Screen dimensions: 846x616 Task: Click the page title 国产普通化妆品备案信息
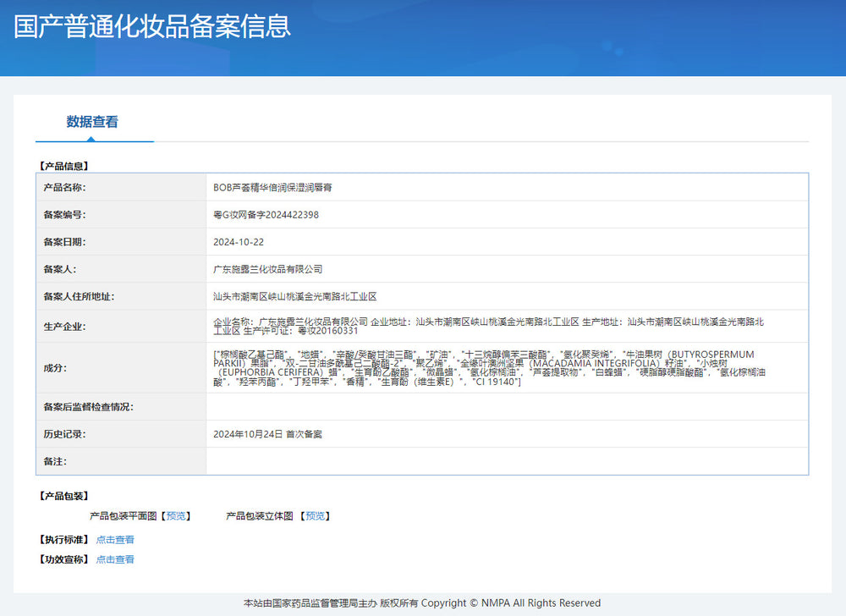pyautogui.click(x=152, y=26)
